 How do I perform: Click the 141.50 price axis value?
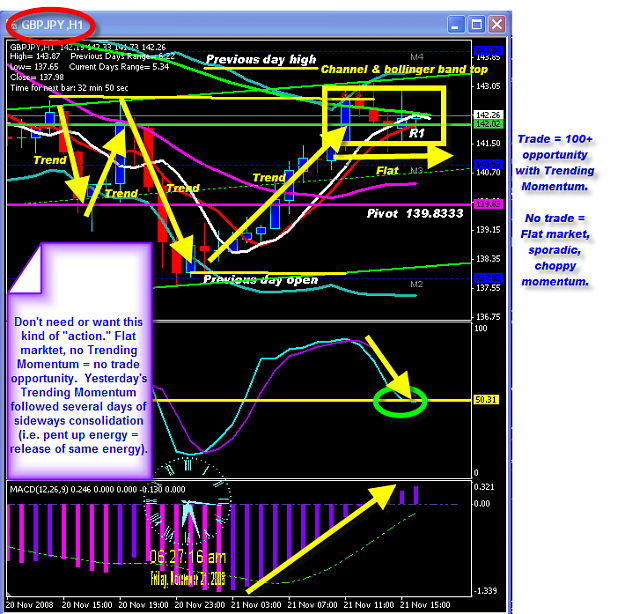click(x=488, y=143)
